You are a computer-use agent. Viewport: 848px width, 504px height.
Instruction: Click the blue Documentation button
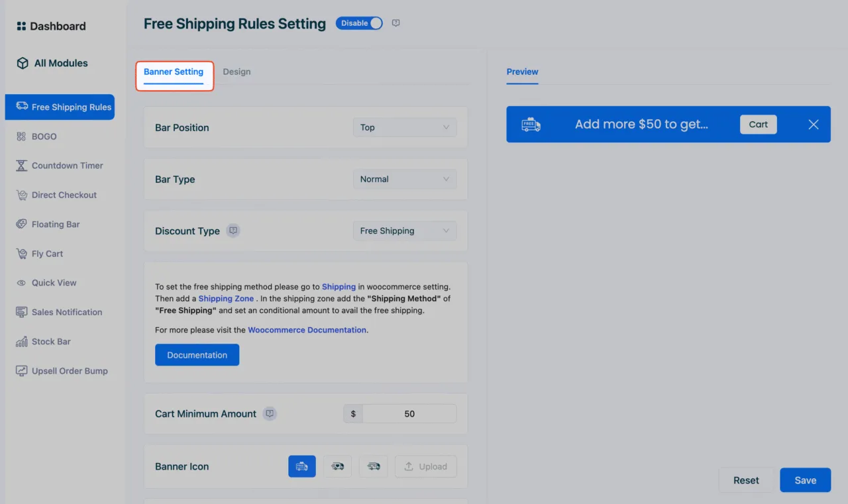tap(197, 355)
